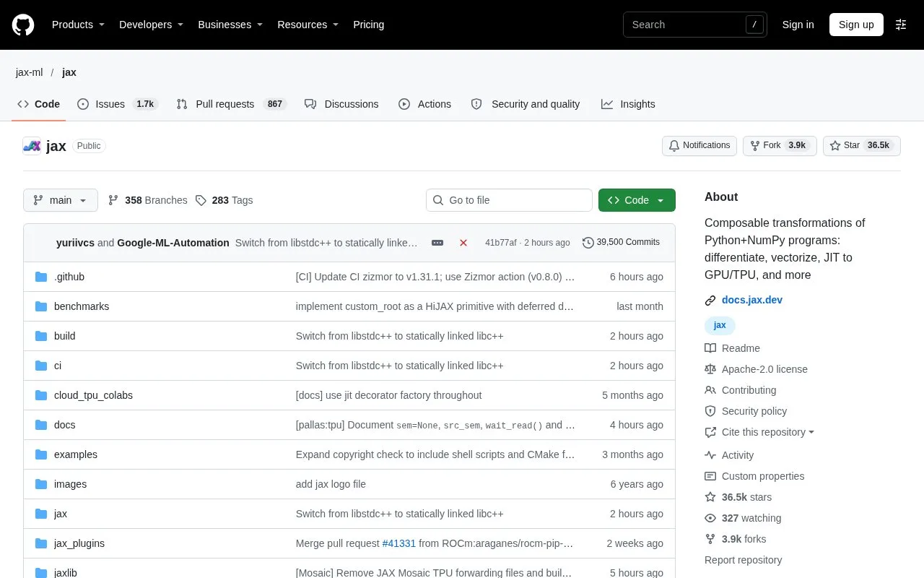
Task: Click the shield icon for Security policy
Action: (x=710, y=411)
